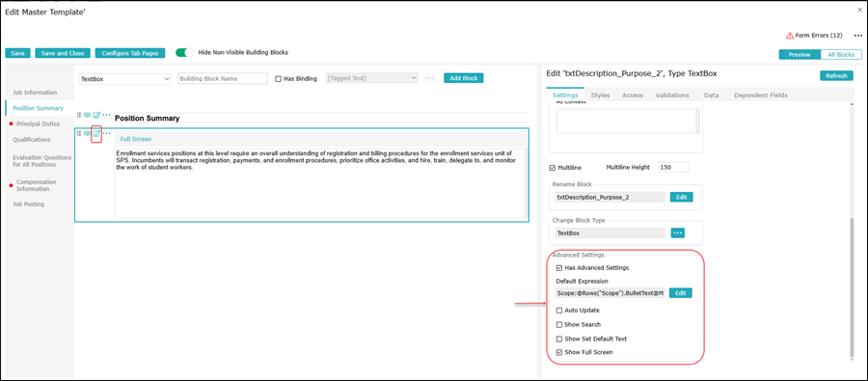Click Edit button beside Default Expression
Screen dimensions: 868x381
click(681, 293)
